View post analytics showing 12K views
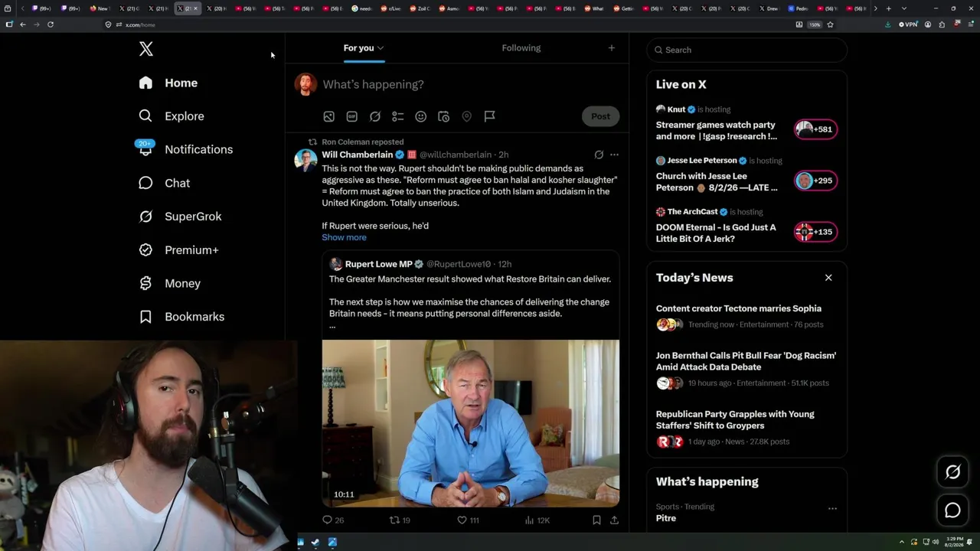 click(x=537, y=520)
